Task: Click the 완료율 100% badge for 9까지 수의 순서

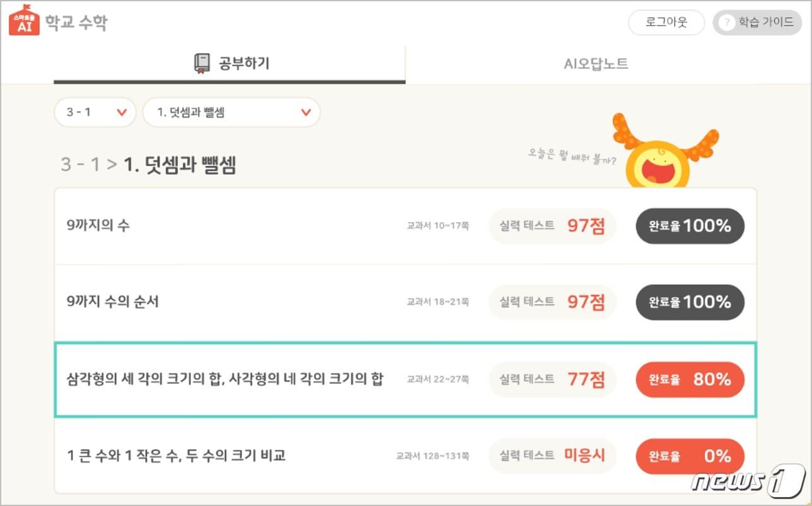Action: click(x=689, y=302)
